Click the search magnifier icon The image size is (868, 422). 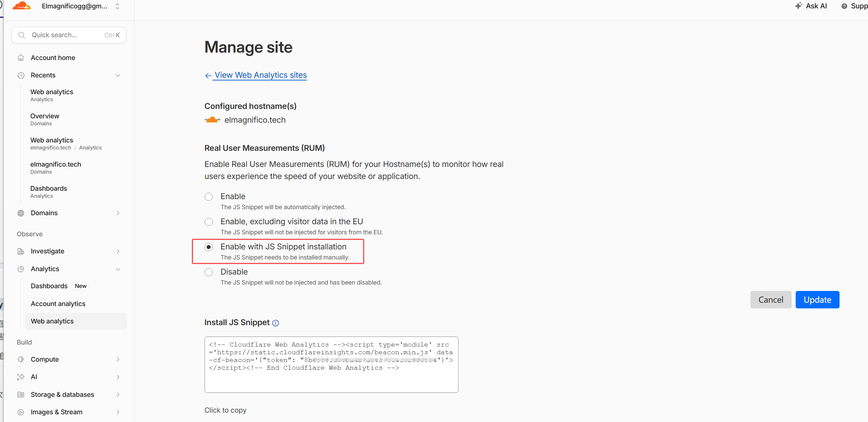(x=22, y=35)
